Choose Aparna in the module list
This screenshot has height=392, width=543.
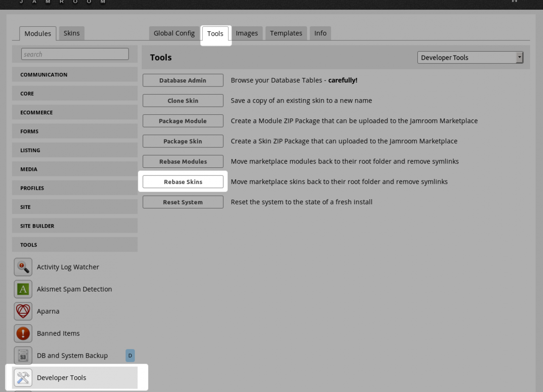point(48,311)
